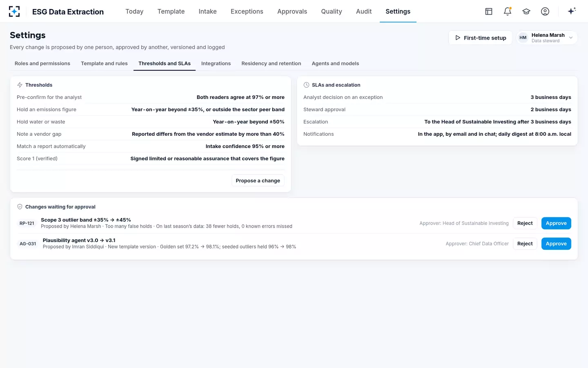Click 'Intake confidence 95% or more' value

tap(245, 146)
